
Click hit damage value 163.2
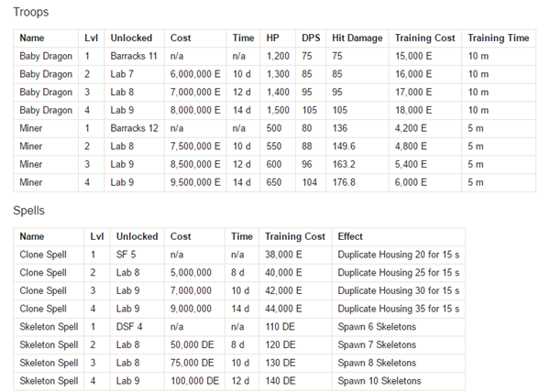coord(344,164)
